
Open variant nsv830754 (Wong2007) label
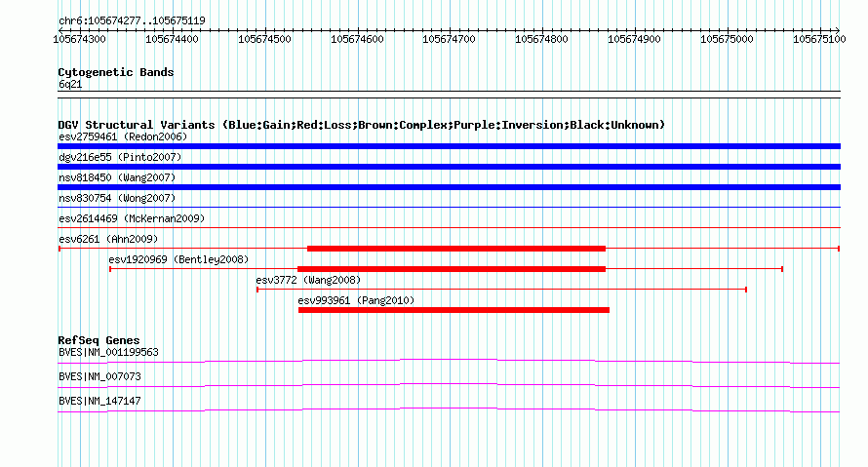(117, 198)
